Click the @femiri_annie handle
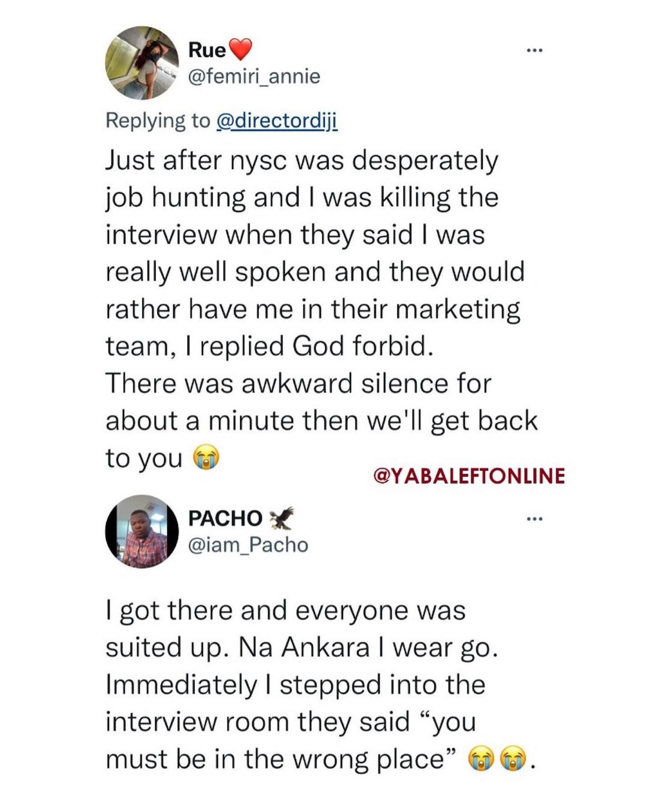This screenshot has width=650, height=812. [254, 76]
